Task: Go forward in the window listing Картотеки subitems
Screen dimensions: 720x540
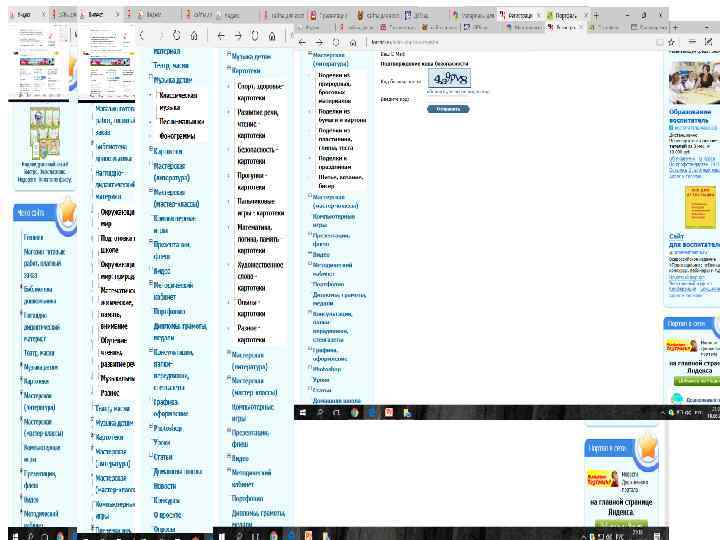Action: click(x=238, y=35)
